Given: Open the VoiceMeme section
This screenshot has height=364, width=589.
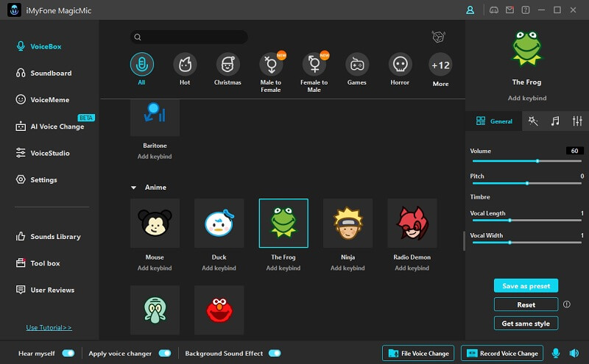Looking at the screenshot, I should (43, 99).
